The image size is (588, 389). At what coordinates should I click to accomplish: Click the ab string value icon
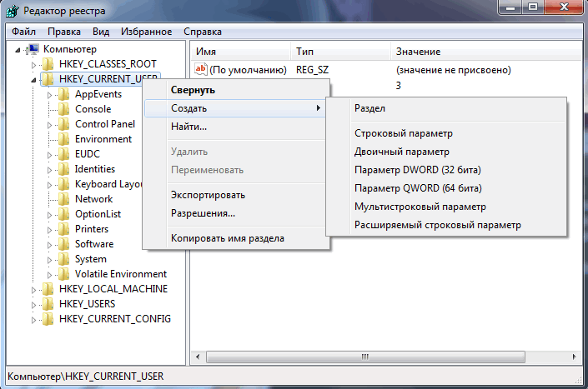tap(201, 70)
